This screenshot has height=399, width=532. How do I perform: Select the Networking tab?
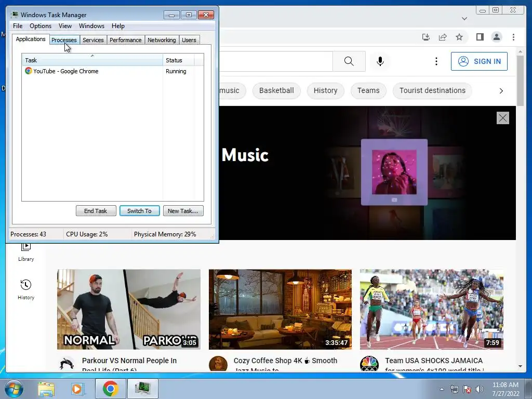[162, 40]
